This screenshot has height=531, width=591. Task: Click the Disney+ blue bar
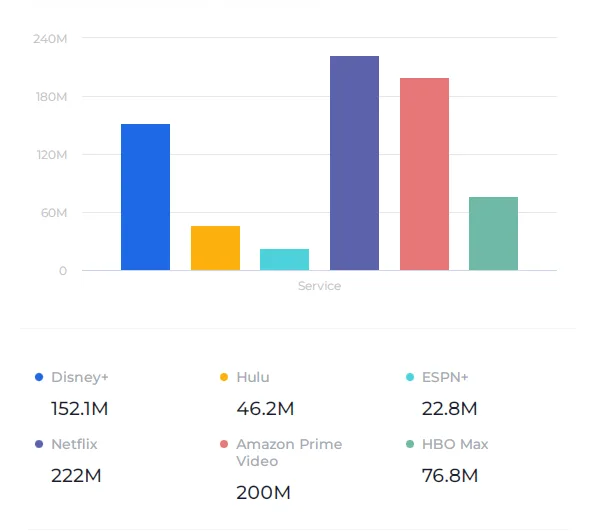tap(145, 197)
